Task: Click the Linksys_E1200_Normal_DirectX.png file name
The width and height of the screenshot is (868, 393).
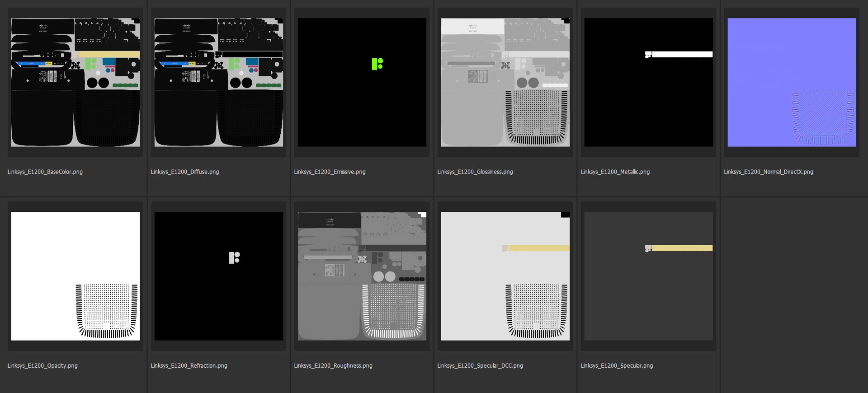Action: tap(769, 172)
